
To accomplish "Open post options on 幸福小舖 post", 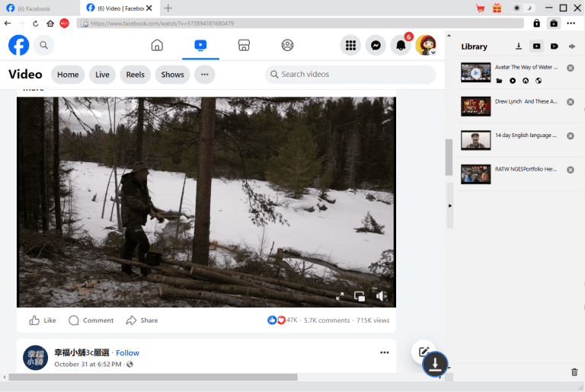I will point(385,352).
